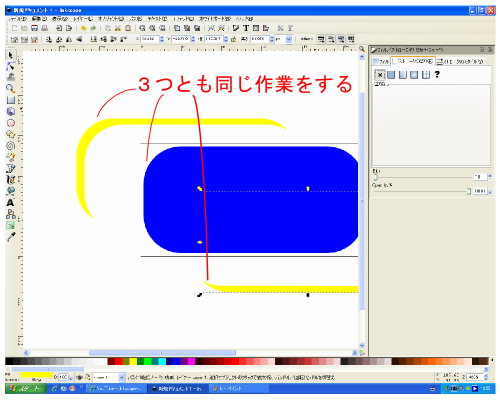Viewport: 500px width, 400px height.
Task: Click the New document icon
Action: click(x=14, y=28)
